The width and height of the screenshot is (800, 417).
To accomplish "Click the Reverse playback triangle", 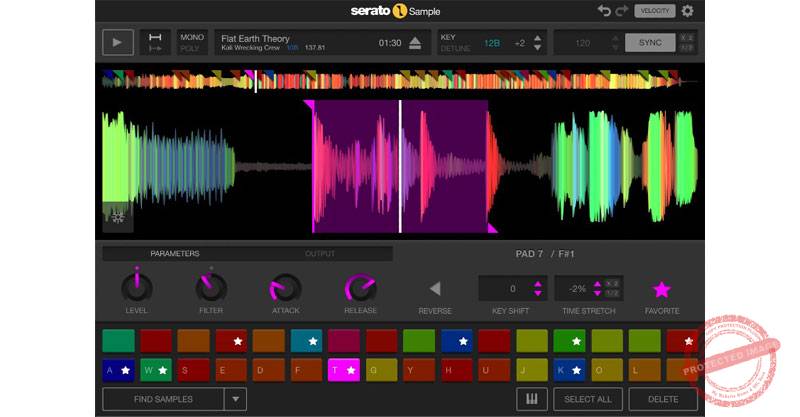I will coord(434,289).
